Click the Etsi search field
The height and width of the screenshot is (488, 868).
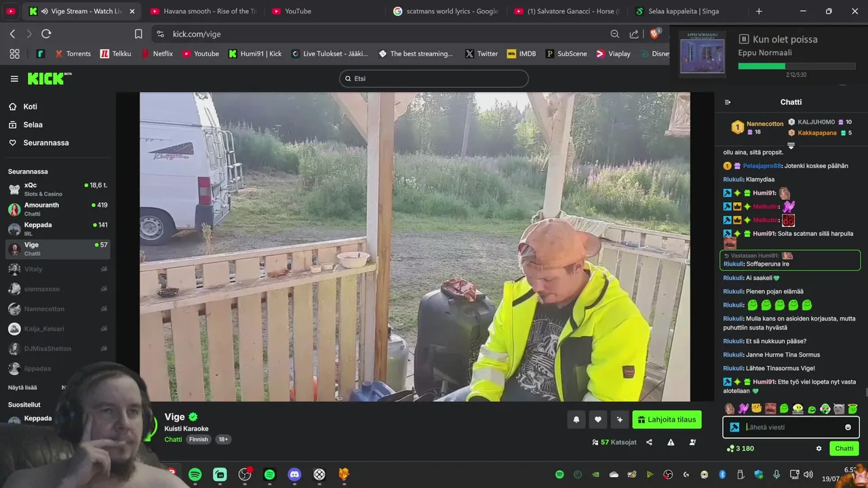pos(434,79)
